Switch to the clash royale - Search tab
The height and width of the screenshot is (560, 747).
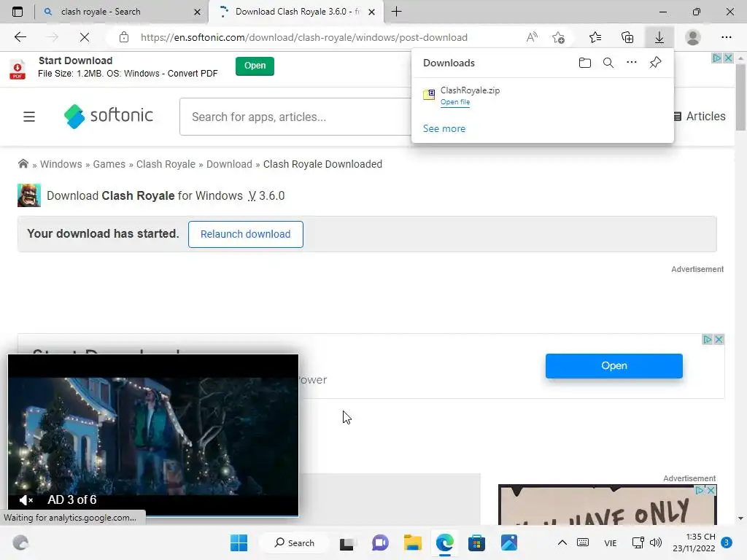pyautogui.click(x=122, y=12)
